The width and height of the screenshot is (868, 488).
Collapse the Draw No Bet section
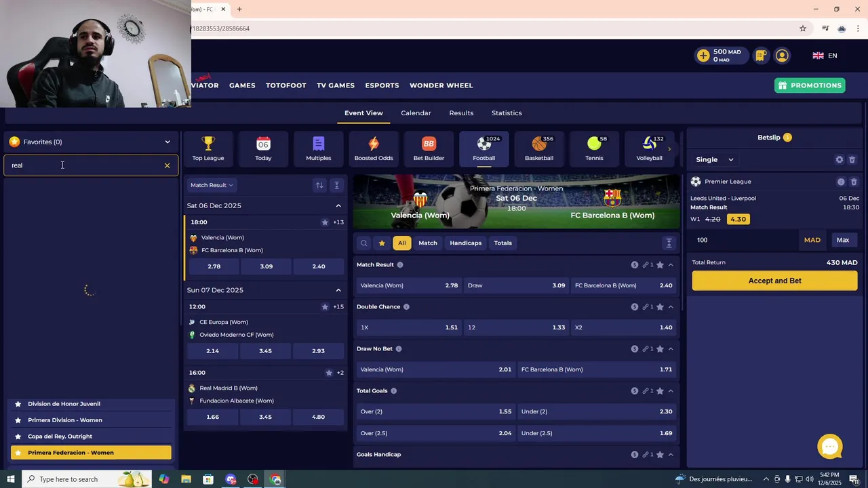point(671,349)
